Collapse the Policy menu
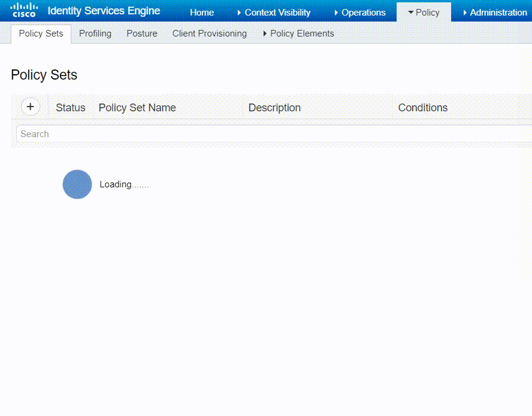The height and width of the screenshot is (416, 532). click(424, 13)
